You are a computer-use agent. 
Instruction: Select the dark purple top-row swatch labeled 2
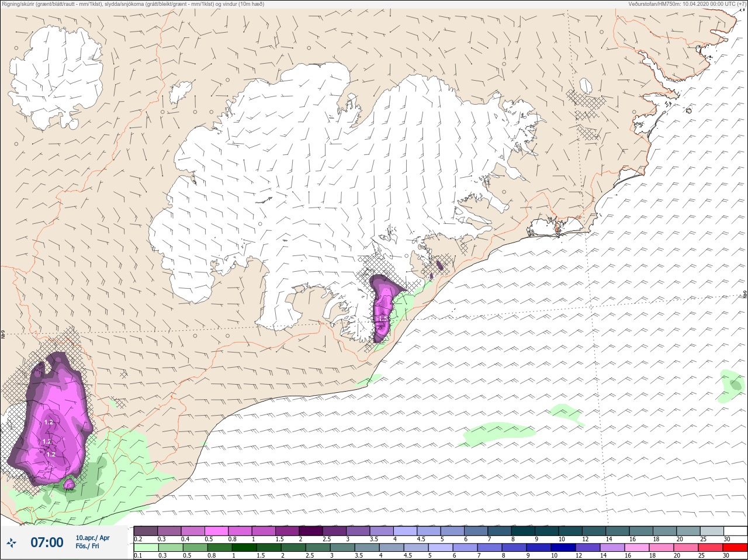coord(310,531)
